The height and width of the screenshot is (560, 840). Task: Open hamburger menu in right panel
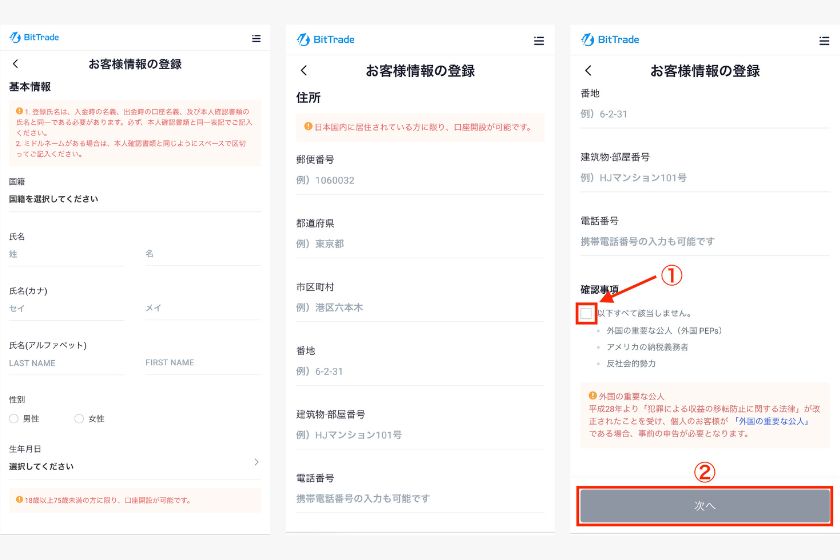[x=824, y=41]
